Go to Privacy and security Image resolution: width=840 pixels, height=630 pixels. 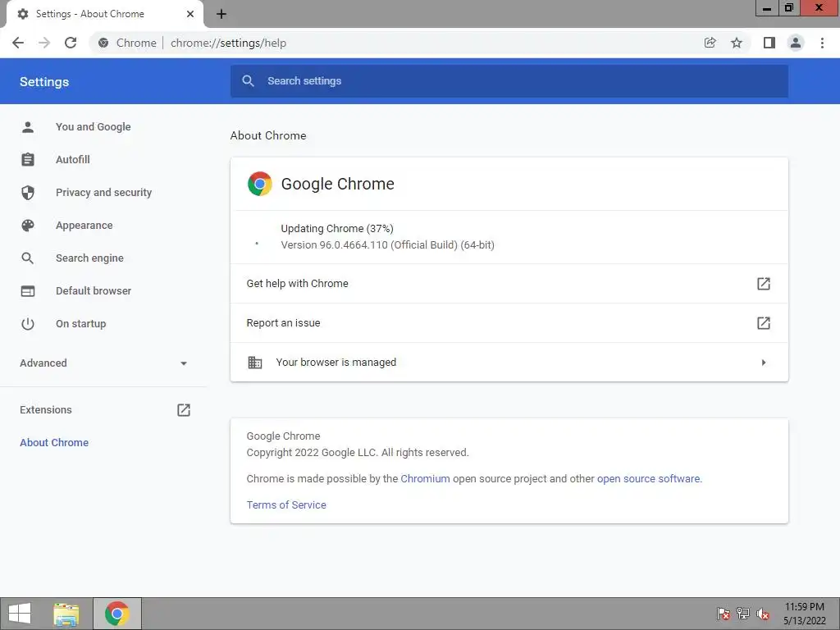coord(103,192)
